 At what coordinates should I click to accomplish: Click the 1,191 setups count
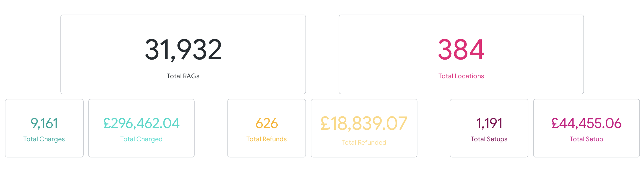(489, 123)
